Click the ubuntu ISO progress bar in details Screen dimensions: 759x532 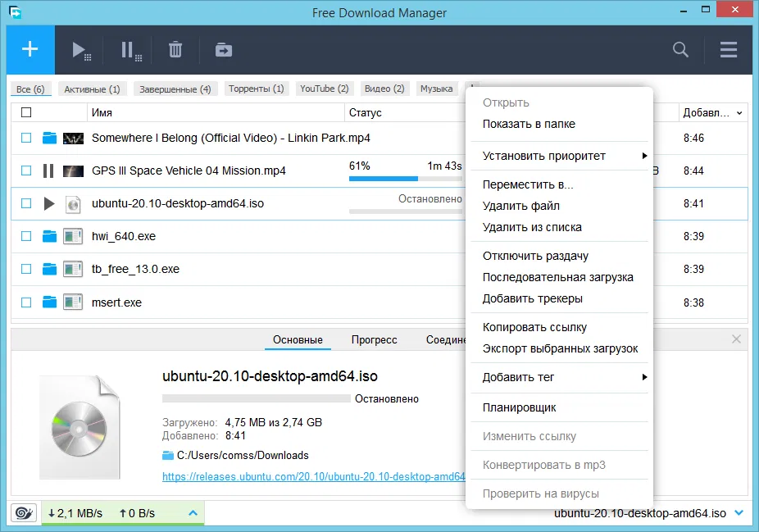tap(256, 398)
